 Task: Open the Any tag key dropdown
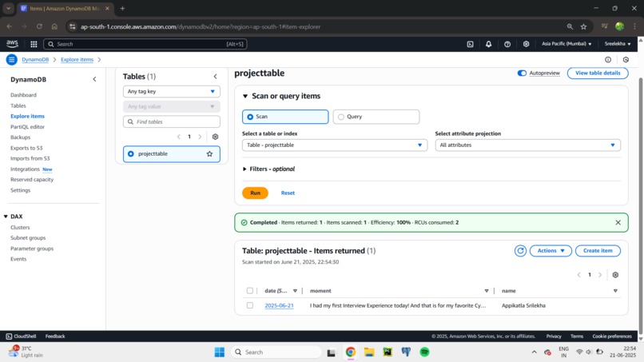(x=171, y=91)
